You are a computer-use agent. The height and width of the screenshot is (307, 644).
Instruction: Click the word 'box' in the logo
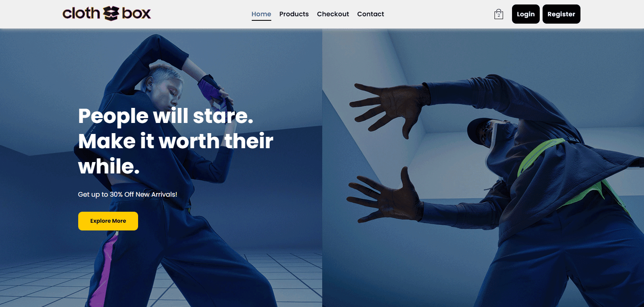click(136, 13)
